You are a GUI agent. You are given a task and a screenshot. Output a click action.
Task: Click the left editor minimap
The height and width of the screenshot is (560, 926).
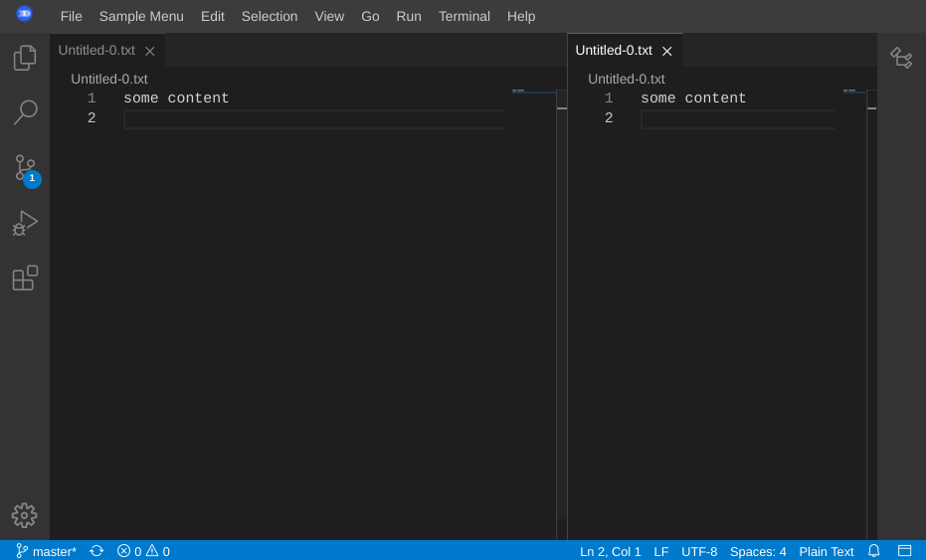coord(534,313)
